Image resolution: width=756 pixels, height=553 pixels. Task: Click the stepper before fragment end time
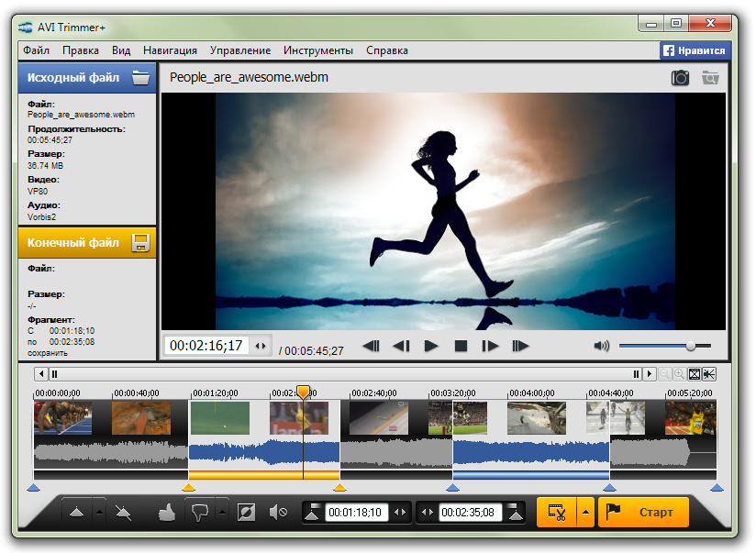428,512
